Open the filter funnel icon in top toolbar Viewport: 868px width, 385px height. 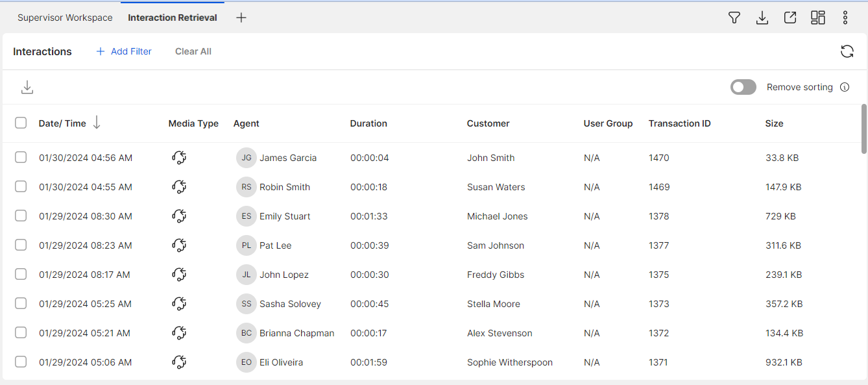click(x=734, y=18)
